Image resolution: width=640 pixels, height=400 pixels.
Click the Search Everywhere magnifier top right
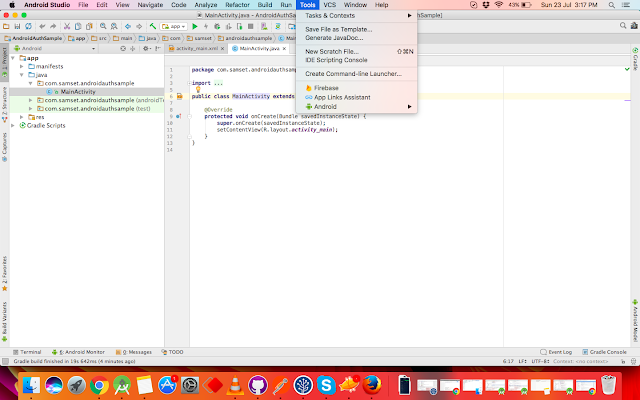[x=623, y=26]
